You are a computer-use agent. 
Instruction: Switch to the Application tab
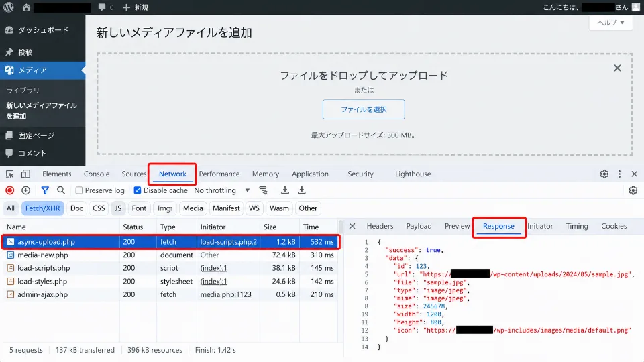tap(310, 174)
